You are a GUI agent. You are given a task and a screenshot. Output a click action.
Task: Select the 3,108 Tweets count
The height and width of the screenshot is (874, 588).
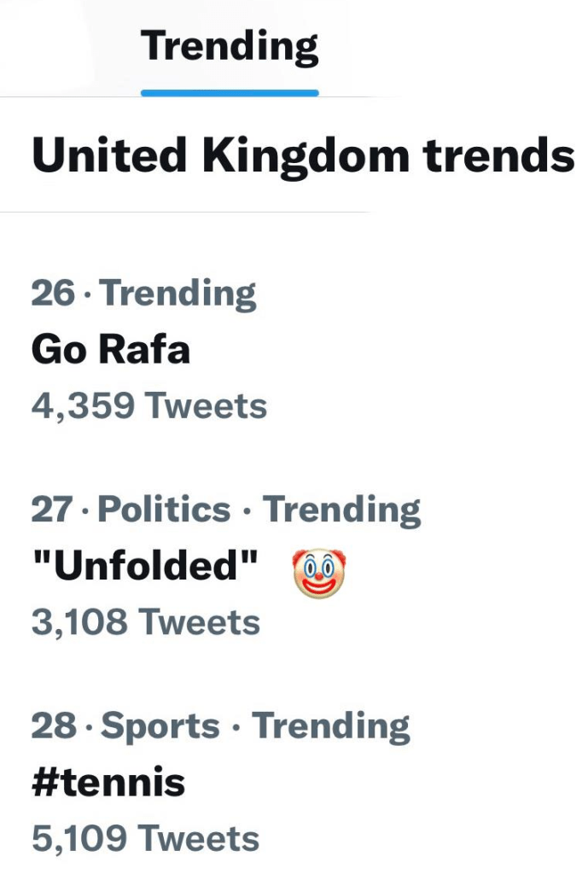pos(145,623)
